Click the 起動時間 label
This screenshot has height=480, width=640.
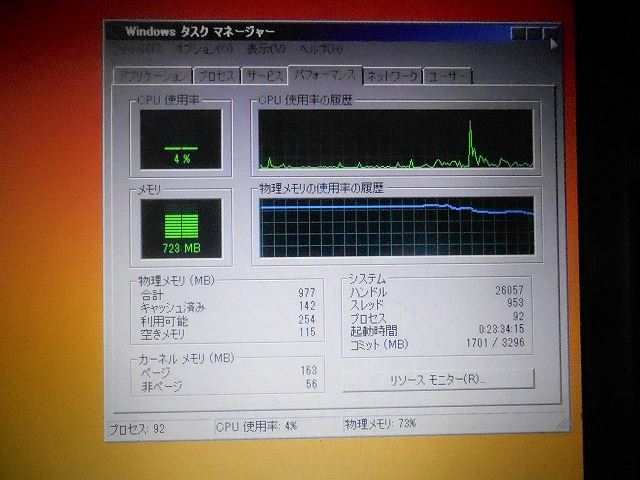(373, 331)
